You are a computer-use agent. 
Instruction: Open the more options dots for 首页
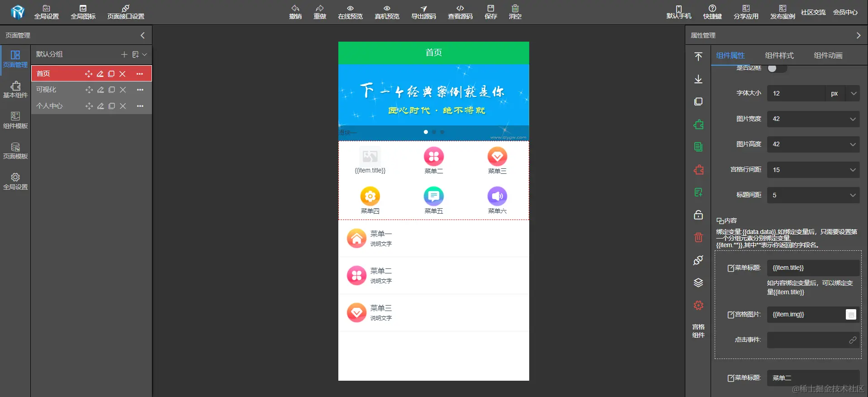pyautogui.click(x=140, y=74)
